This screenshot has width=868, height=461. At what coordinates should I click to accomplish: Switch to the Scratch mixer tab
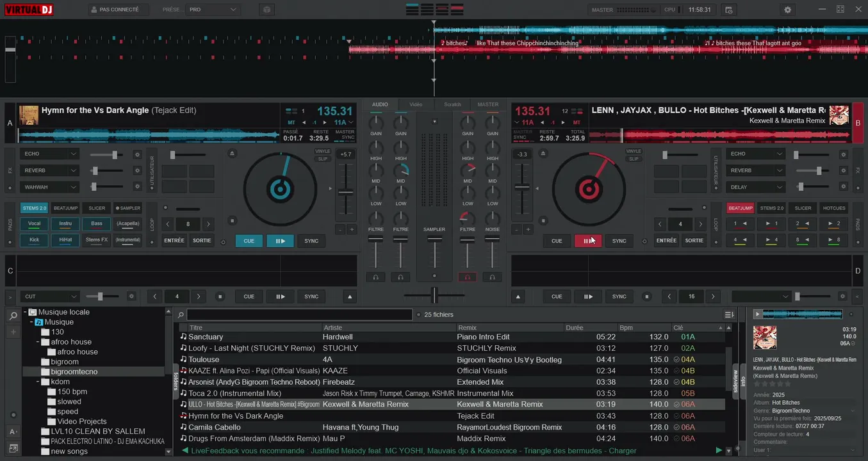[452, 104]
